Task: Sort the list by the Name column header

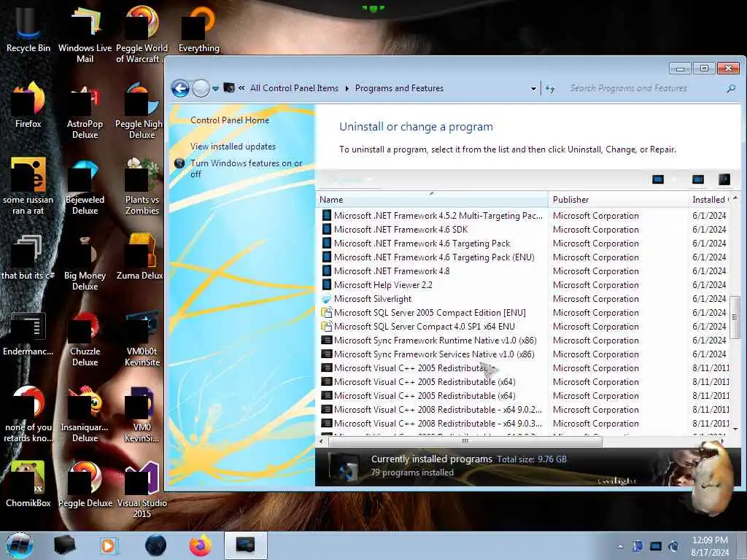Action: pos(432,200)
